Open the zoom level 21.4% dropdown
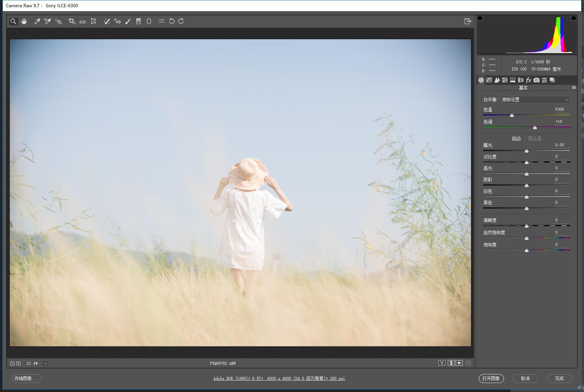Viewport: 584px width, 392px height. click(45, 363)
